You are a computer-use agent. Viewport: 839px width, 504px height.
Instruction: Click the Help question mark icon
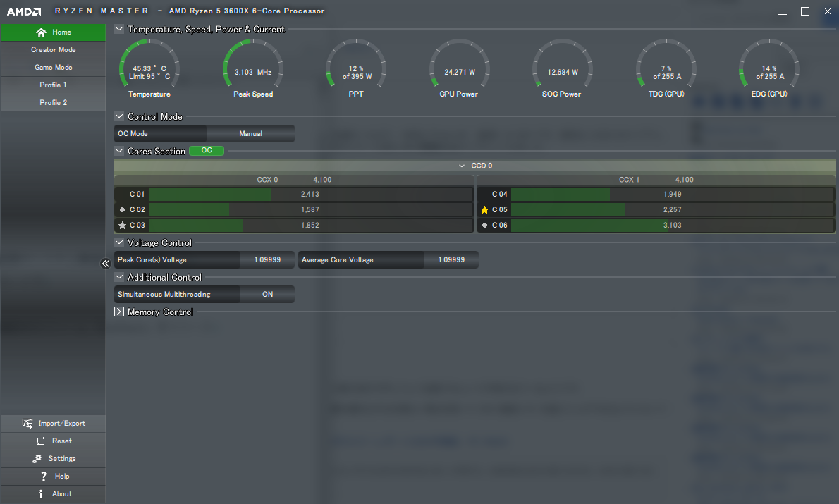click(43, 477)
